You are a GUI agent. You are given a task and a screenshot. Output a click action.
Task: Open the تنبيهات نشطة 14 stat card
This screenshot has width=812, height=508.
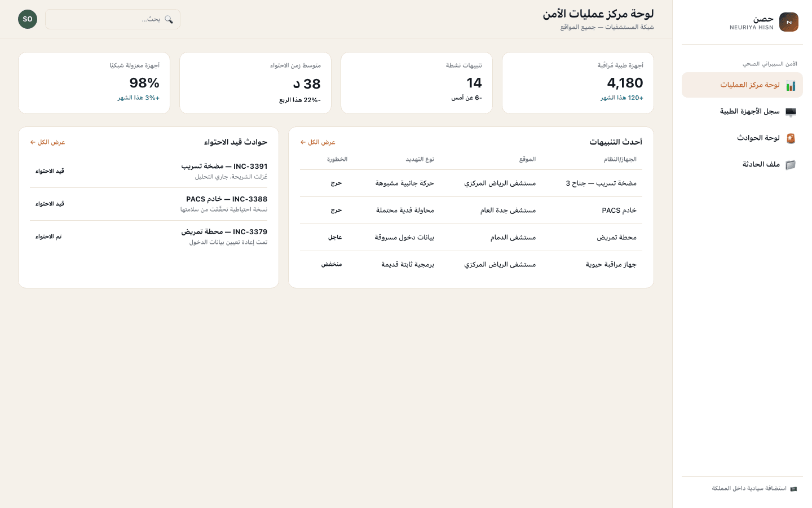pos(417,83)
